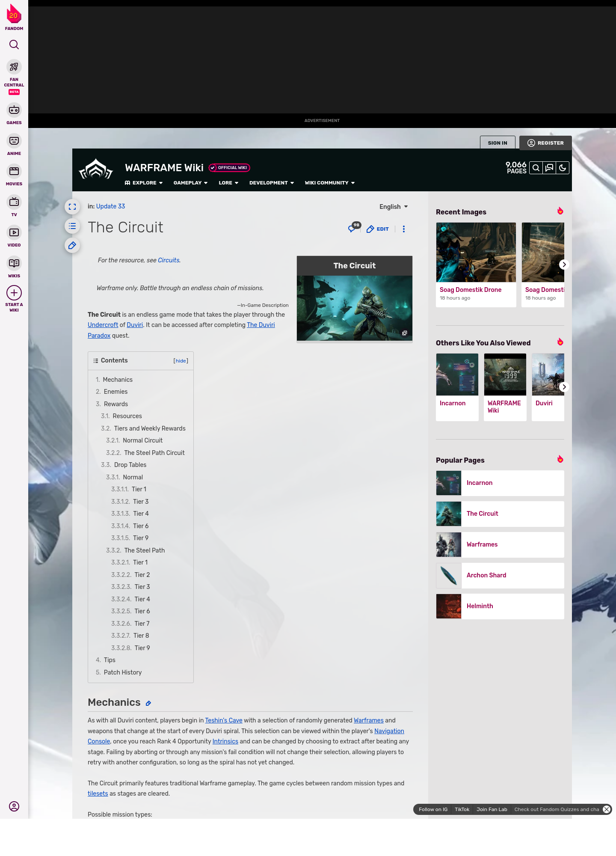Open Archon Shard popular page
616x856 pixels.
point(500,576)
